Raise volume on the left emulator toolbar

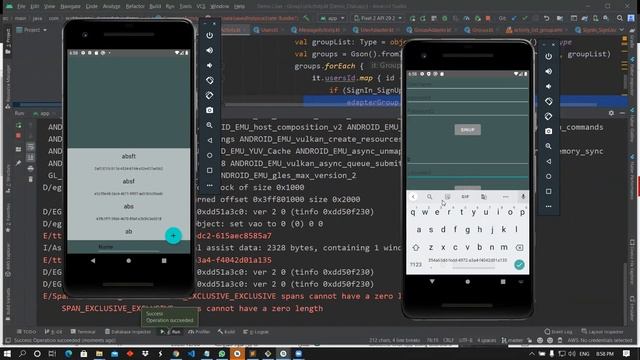point(209,50)
